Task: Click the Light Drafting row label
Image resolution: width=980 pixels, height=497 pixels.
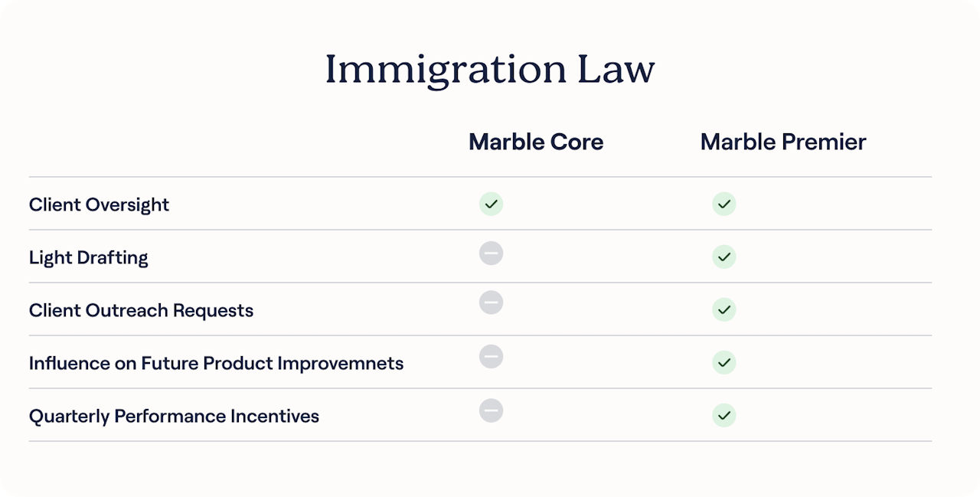Action: tap(89, 257)
